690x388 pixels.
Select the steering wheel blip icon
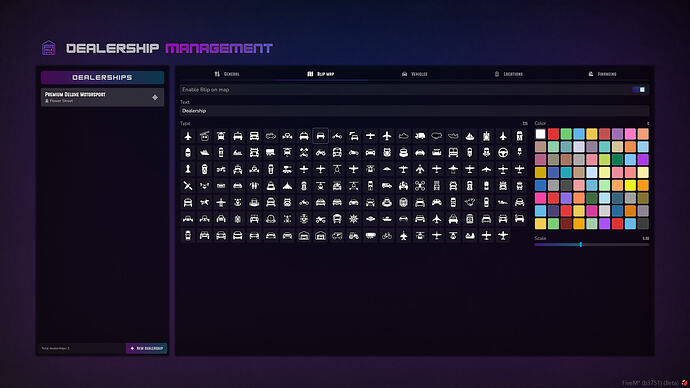point(503,152)
